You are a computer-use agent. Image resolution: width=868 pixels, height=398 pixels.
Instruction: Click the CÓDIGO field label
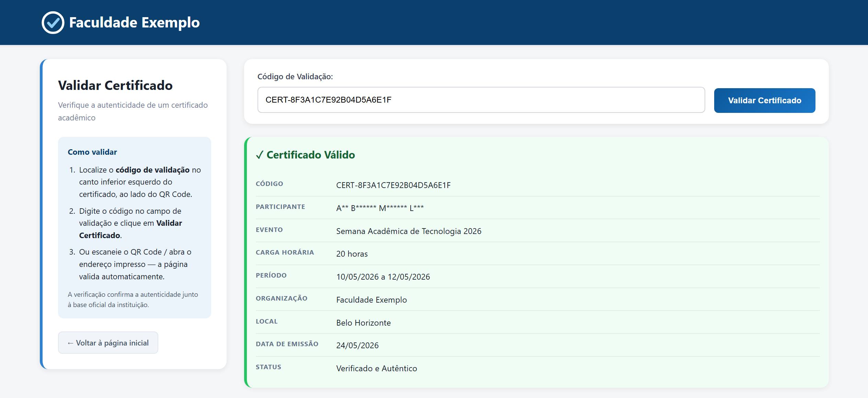pos(270,184)
